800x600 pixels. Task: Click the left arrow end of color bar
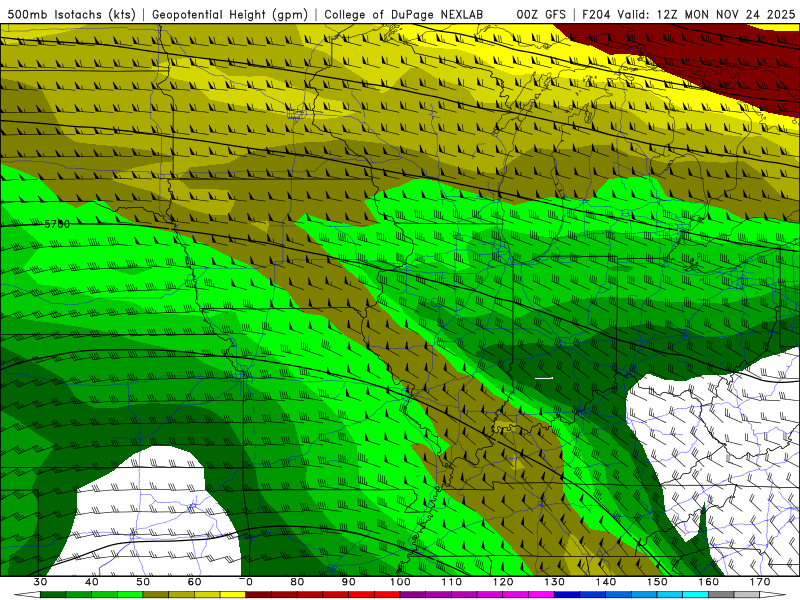tap(27, 594)
